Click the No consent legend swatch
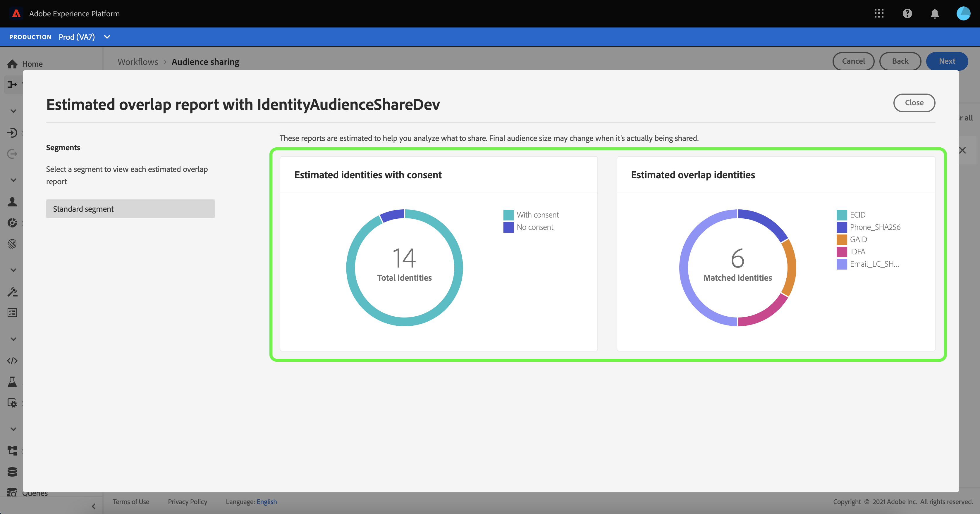Image resolution: width=980 pixels, height=514 pixels. 508,227
